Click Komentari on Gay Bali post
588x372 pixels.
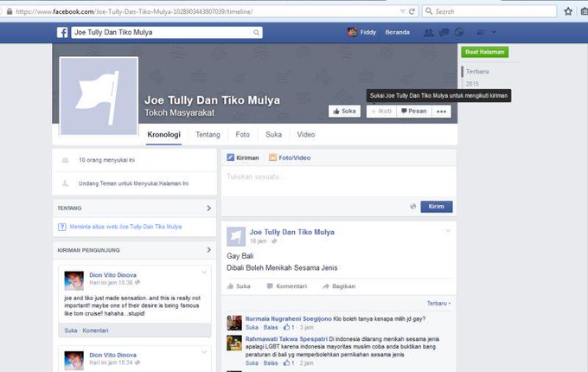coord(287,286)
